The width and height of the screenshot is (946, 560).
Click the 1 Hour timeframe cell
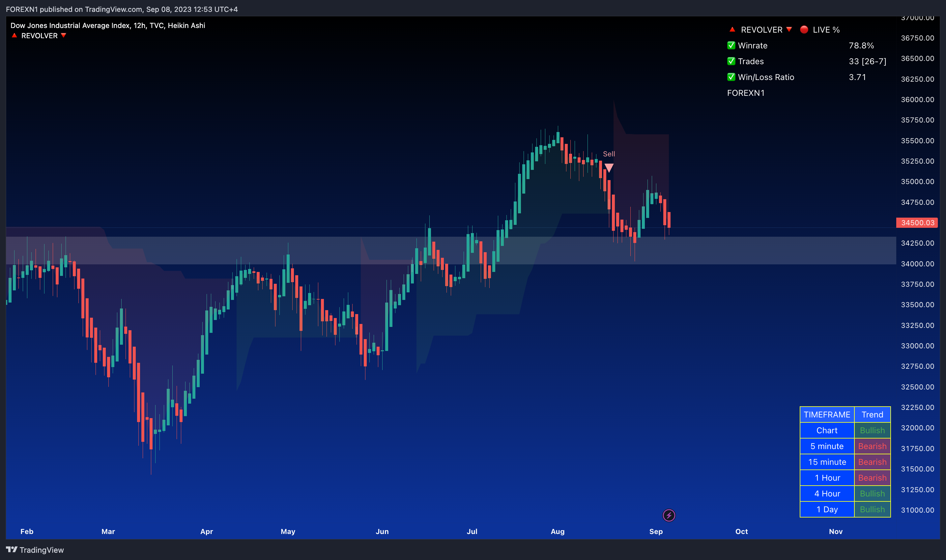[827, 478]
